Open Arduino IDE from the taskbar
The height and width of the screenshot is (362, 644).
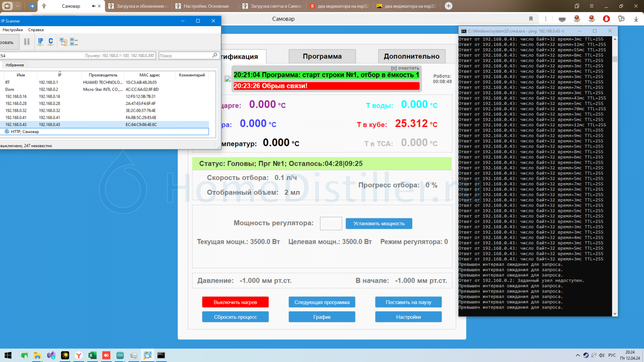pyautogui.click(x=120, y=355)
